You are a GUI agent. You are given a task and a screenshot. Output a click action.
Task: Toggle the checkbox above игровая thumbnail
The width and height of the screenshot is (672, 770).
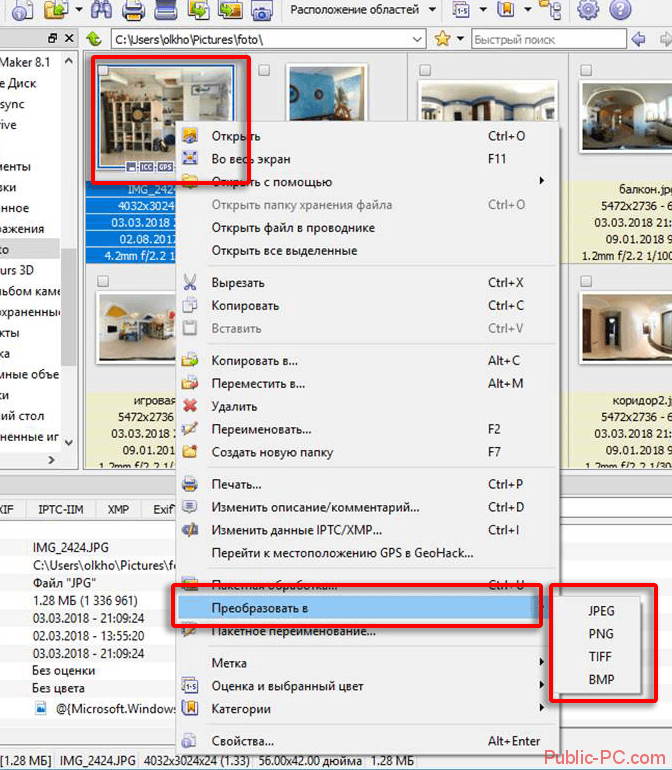coord(103,282)
